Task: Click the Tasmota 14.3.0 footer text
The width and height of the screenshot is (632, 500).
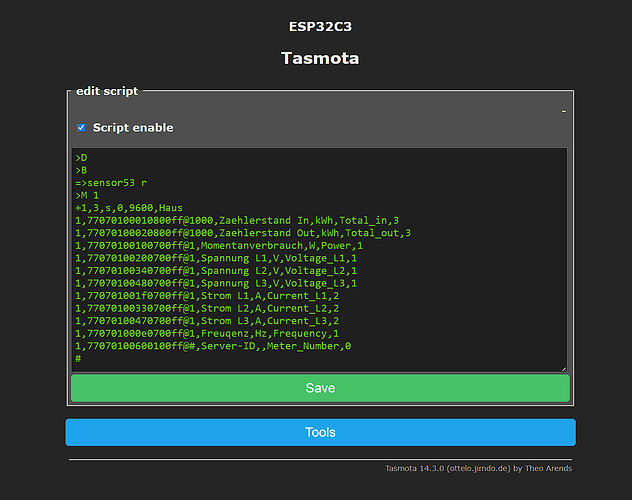Action: 478,468
